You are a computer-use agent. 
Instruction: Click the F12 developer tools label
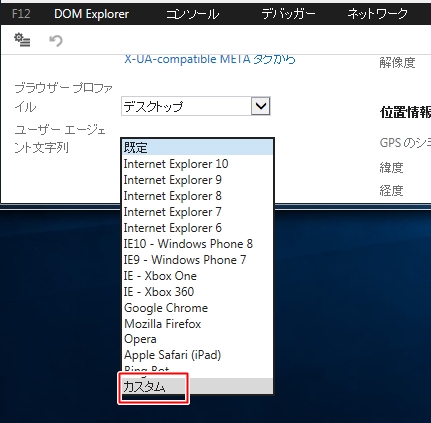pos(21,14)
